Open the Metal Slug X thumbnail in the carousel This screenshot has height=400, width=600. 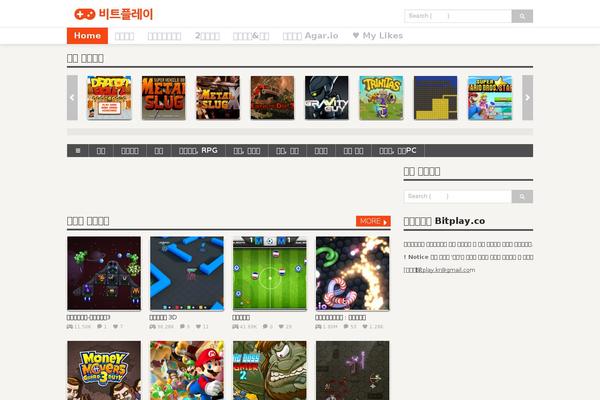pyautogui.click(x=218, y=98)
